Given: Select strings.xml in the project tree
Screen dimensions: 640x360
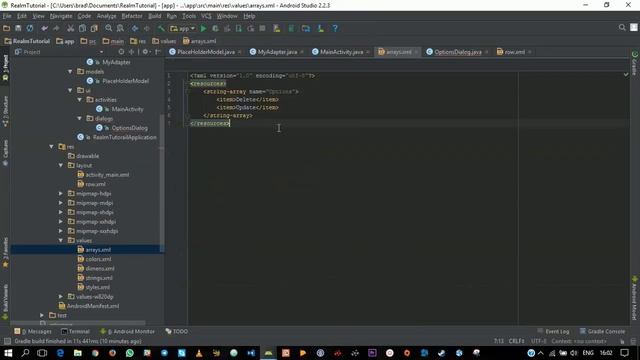Looking at the screenshot, I should coord(99,278).
